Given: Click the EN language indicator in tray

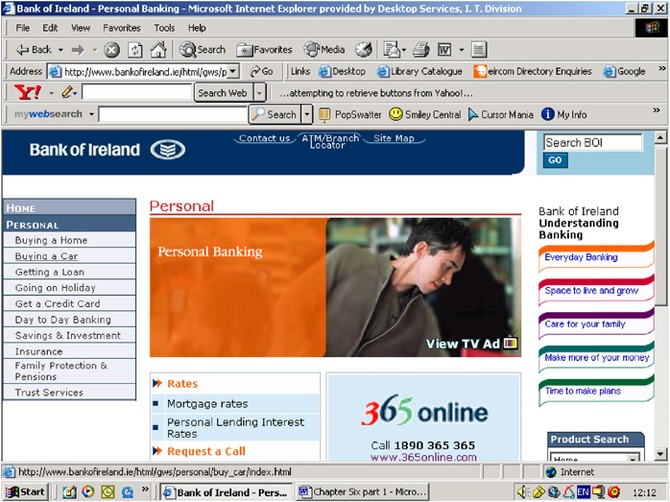Looking at the screenshot, I should [x=583, y=492].
